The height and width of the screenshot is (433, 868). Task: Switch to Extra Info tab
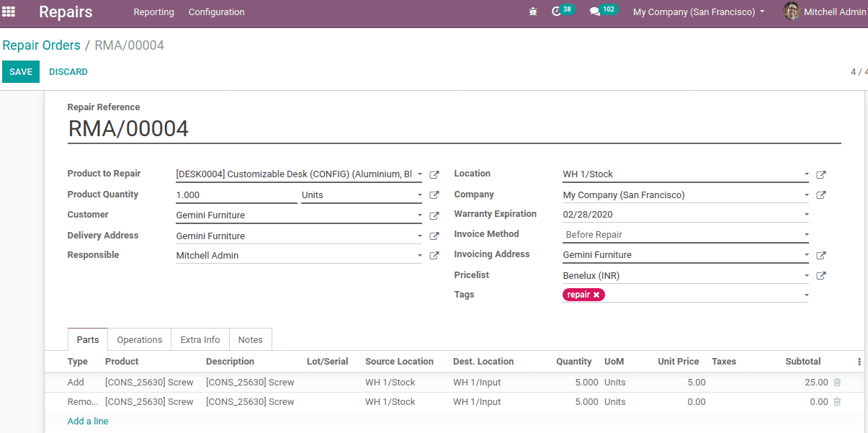pyautogui.click(x=200, y=340)
